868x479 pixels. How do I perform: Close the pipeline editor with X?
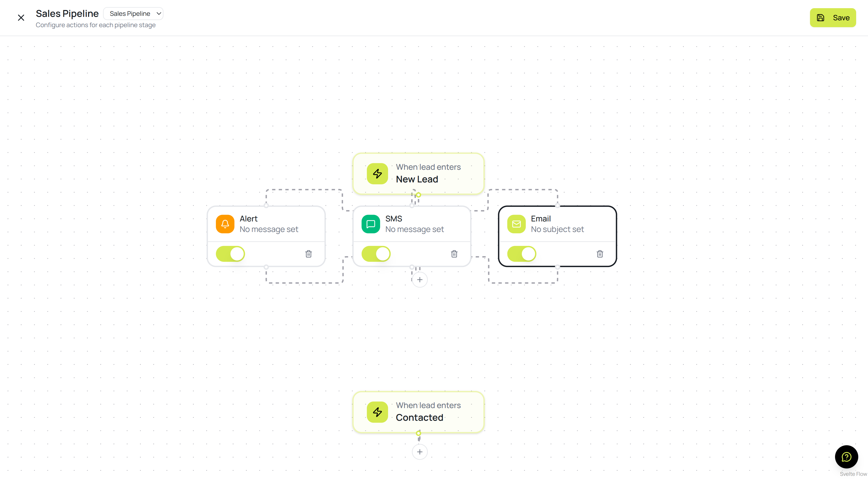[21, 17]
